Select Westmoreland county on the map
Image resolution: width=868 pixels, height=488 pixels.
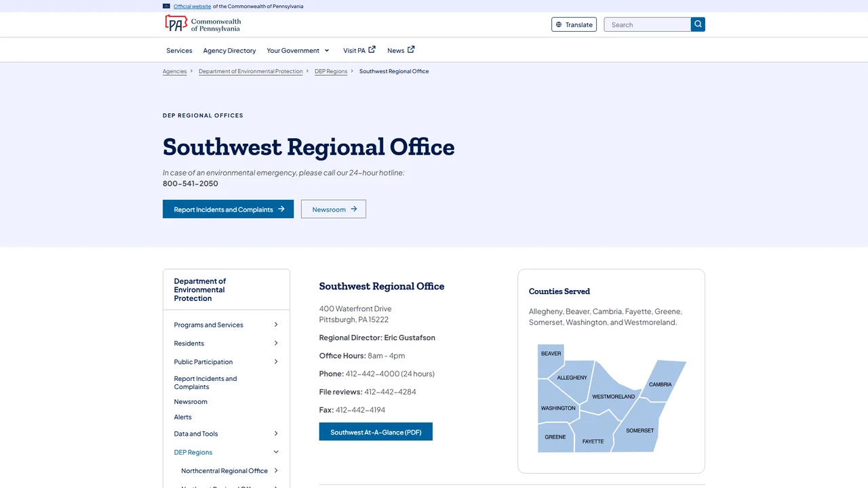613,396
